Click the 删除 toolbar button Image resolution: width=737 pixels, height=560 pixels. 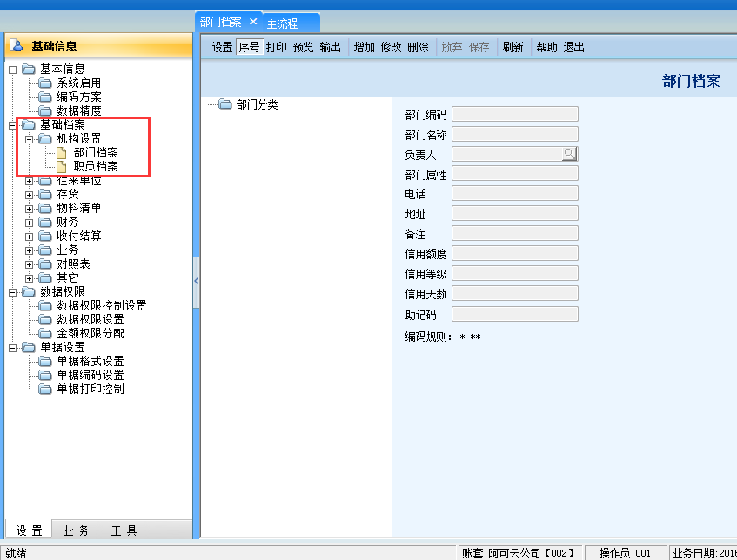click(x=418, y=48)
